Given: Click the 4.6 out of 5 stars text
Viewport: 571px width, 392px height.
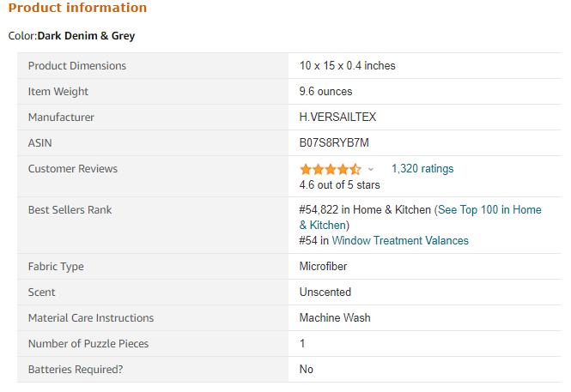Looking at the screenshot, I should pos(339,185).
